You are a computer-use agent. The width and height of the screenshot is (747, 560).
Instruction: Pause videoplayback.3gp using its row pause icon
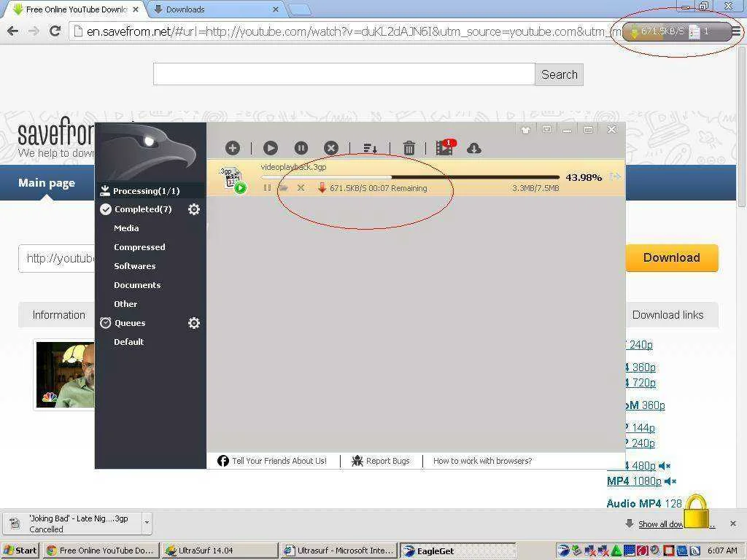(267, 187)
